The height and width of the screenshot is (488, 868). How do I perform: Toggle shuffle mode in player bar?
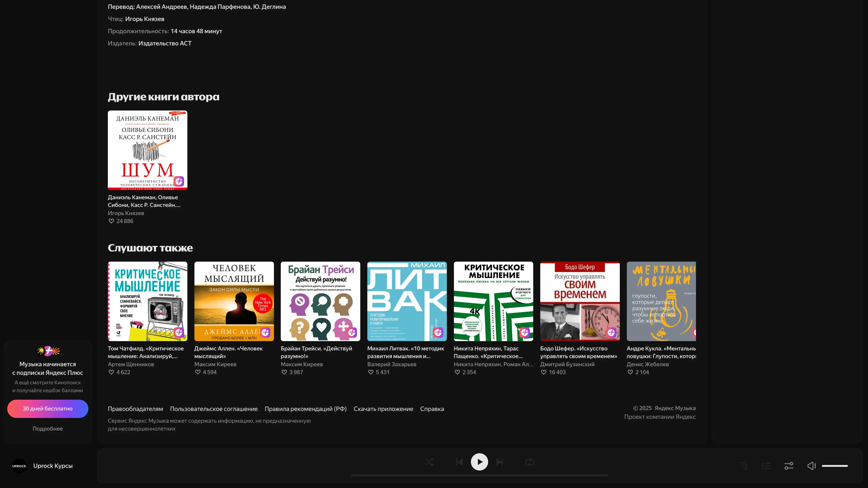(429, 462)
